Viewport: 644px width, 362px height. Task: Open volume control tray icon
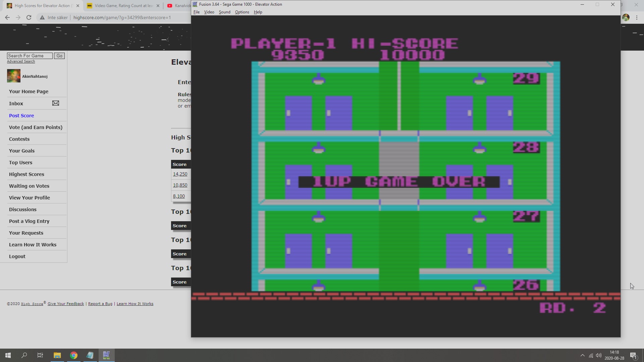599,355
